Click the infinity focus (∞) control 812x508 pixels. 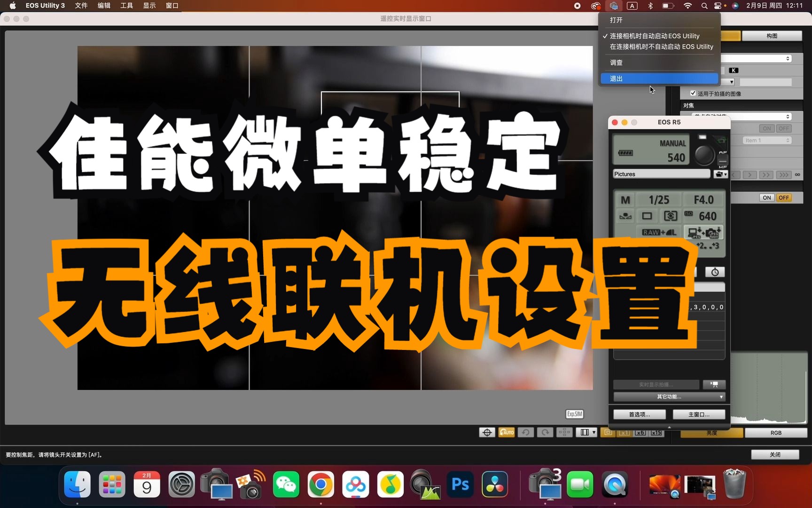pos(797,175)
